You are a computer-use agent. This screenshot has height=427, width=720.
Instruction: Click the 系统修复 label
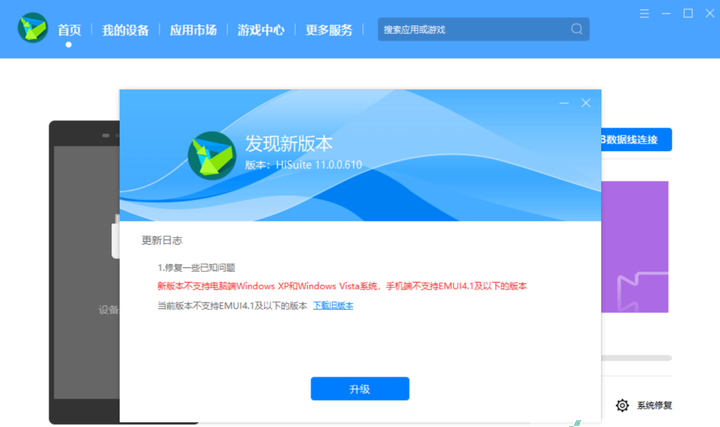coord(654,405)
